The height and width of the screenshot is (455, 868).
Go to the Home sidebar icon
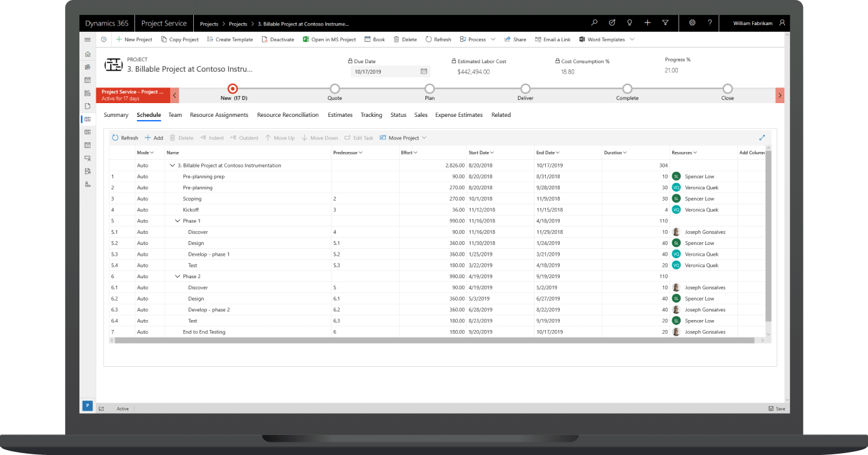click(88, 54)
